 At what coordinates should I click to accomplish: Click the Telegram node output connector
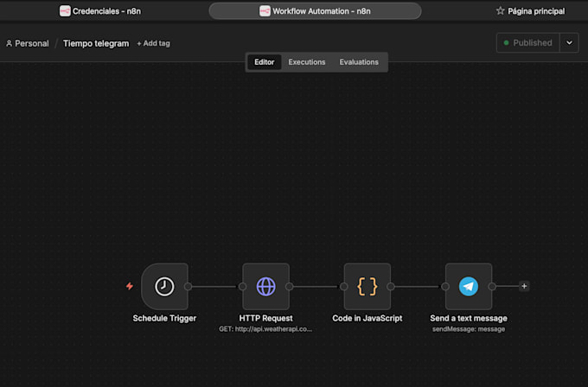point(492,287)
